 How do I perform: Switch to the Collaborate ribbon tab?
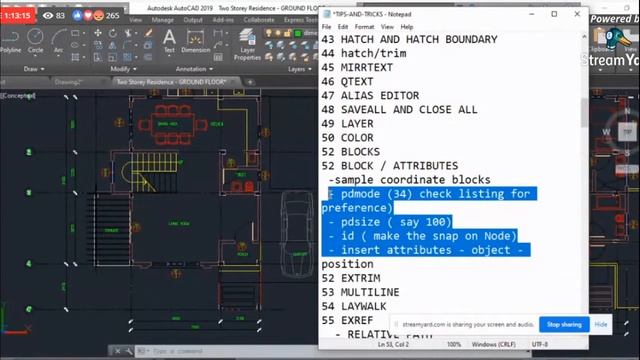pos(259,20)
